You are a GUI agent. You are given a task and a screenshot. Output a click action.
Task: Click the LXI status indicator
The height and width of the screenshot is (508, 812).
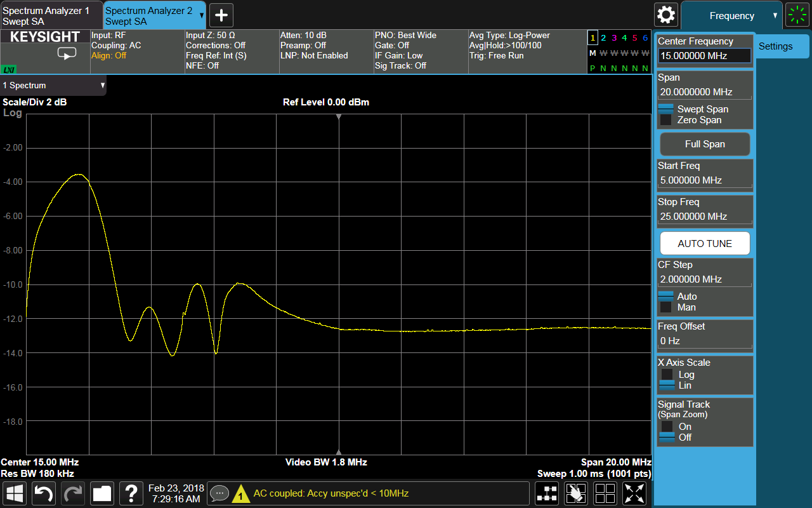9,69
